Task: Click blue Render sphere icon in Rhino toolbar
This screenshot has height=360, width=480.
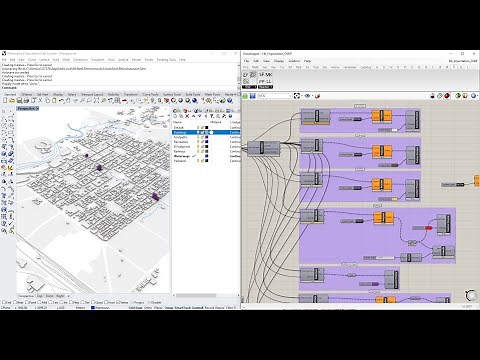Action: click(194, 100)
